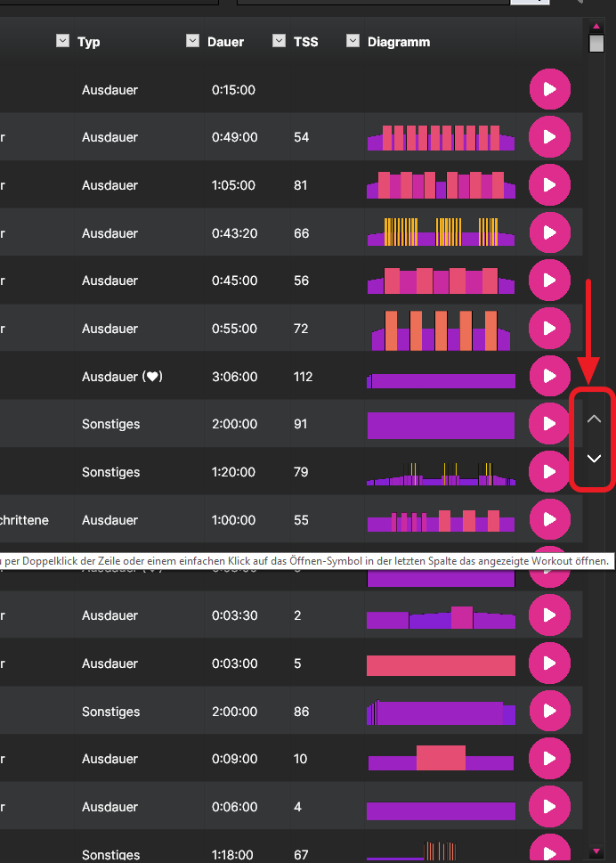Screen dimensions: 616x863
Task: Select the TSS value "79"
Action: [301, 472]
